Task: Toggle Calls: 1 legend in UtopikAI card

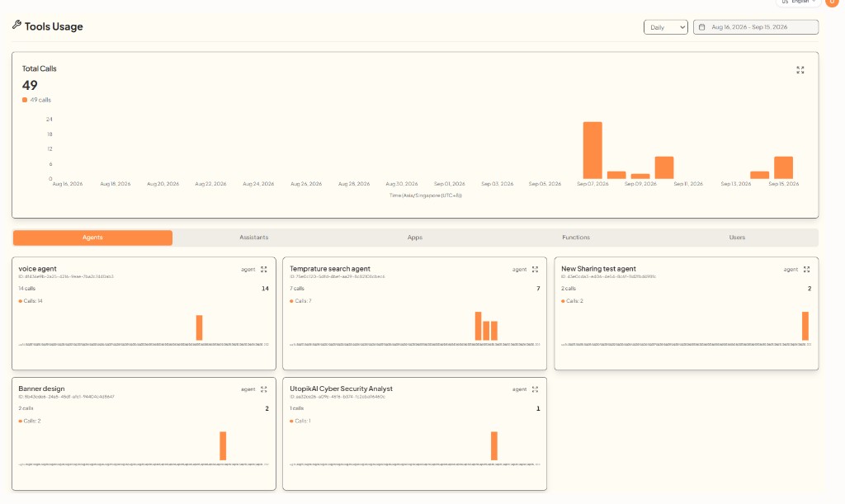Action: coord(300,421)
